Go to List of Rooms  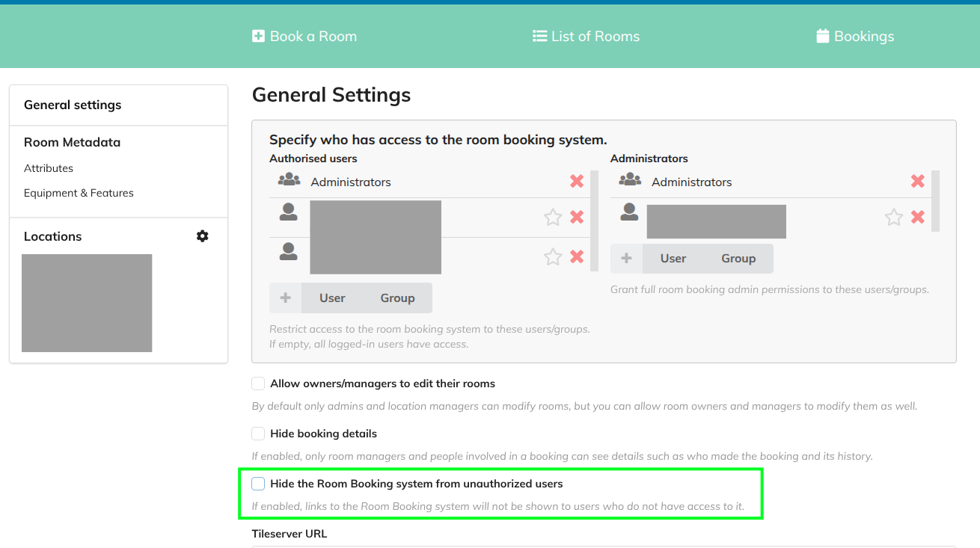point(586,36)
